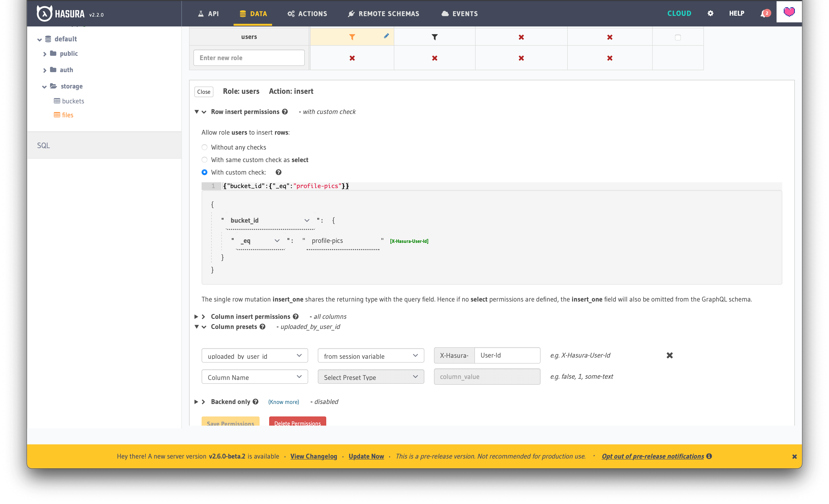Click the Update Now link
The height and width of the screenshot is (504, 829).
pyautogui.click(x=366, y=456)
